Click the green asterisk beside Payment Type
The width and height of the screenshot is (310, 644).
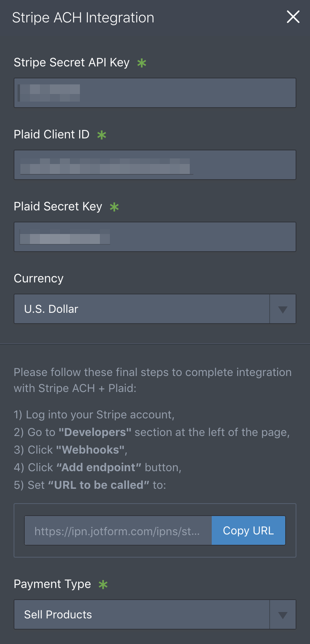[x=103, y=584]
